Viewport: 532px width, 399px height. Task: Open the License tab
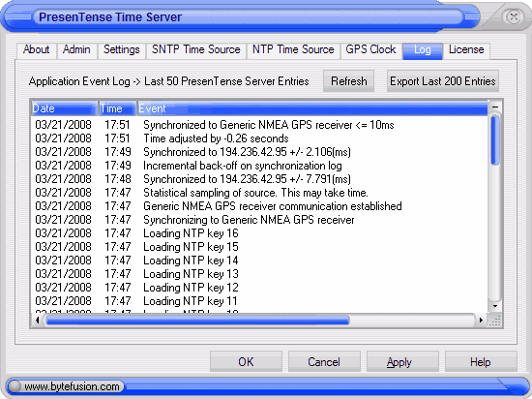[x=466, y=50]
